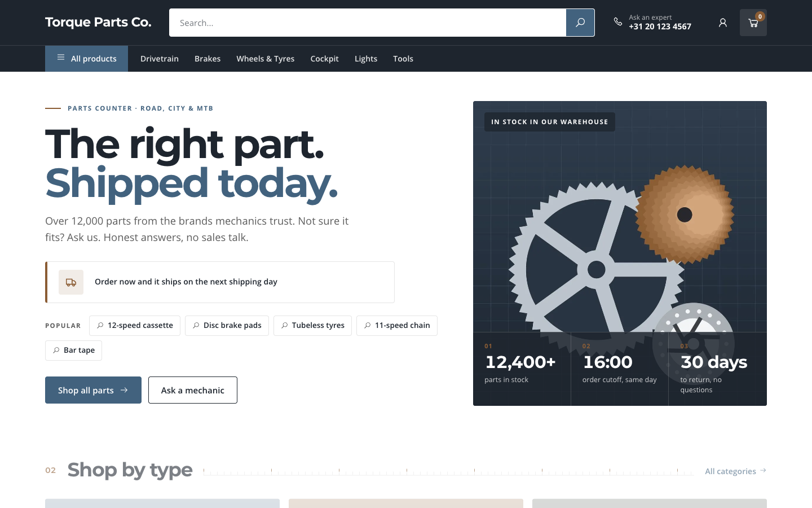Click the 30 days return stat

point(717,369)
